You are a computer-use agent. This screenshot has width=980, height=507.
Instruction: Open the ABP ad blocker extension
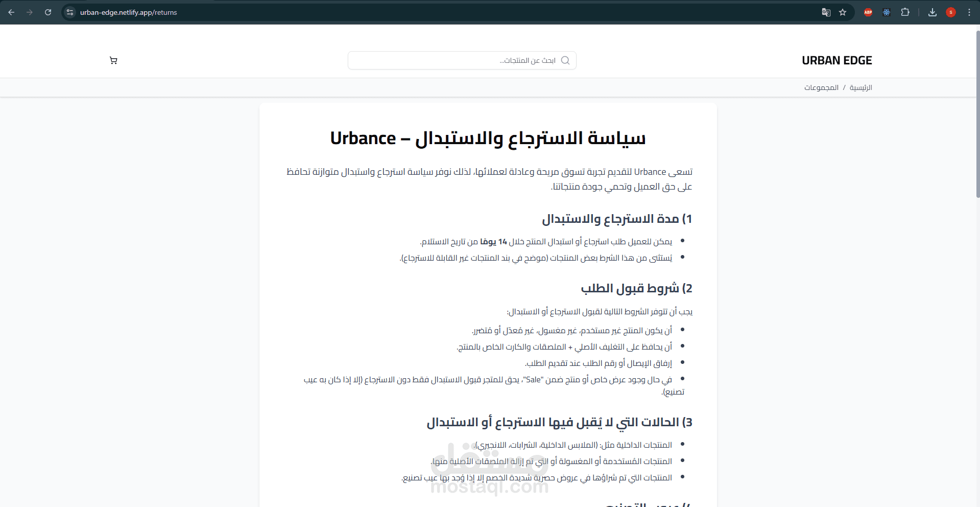[x=868, y=12]
